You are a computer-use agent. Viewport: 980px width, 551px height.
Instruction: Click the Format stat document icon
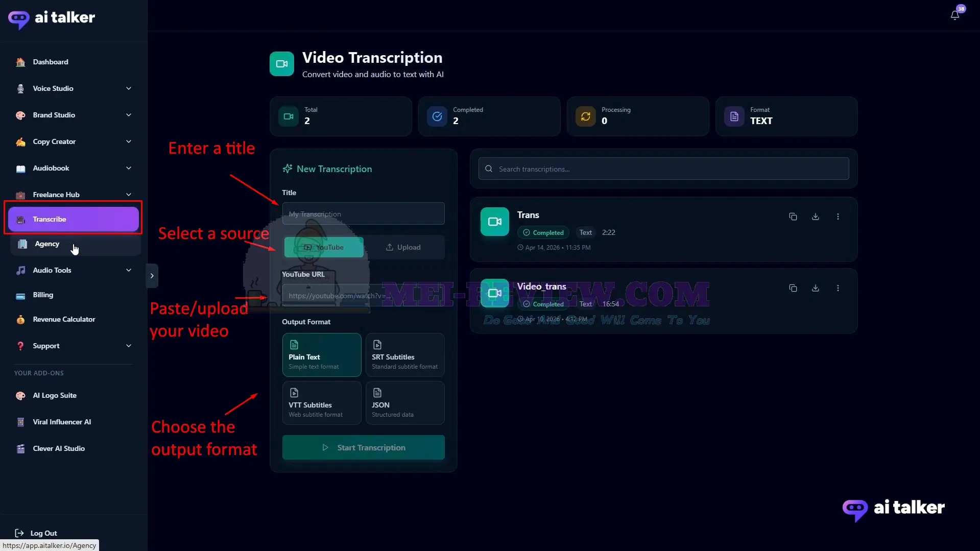point(734,116)
